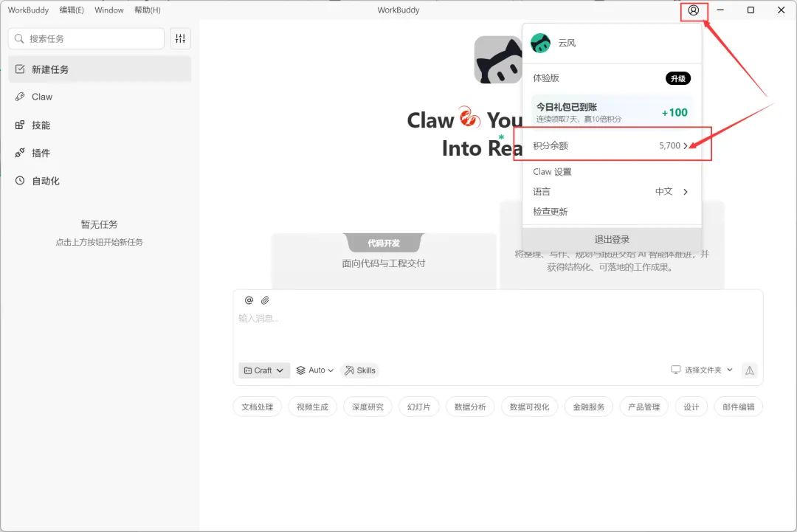Click the 文档处理 suggestion chip
This screenshot has width=797, height=532.
pos(258,407)
